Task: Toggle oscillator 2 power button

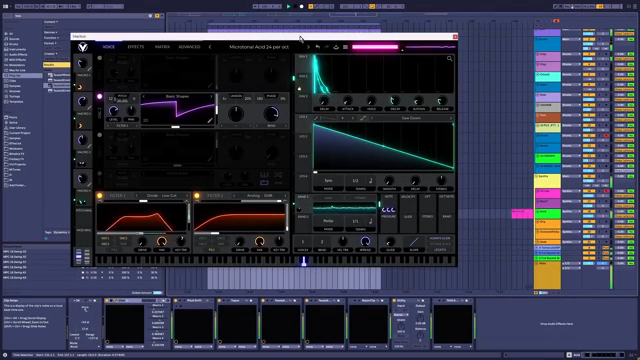Action: tap(99, 97)
